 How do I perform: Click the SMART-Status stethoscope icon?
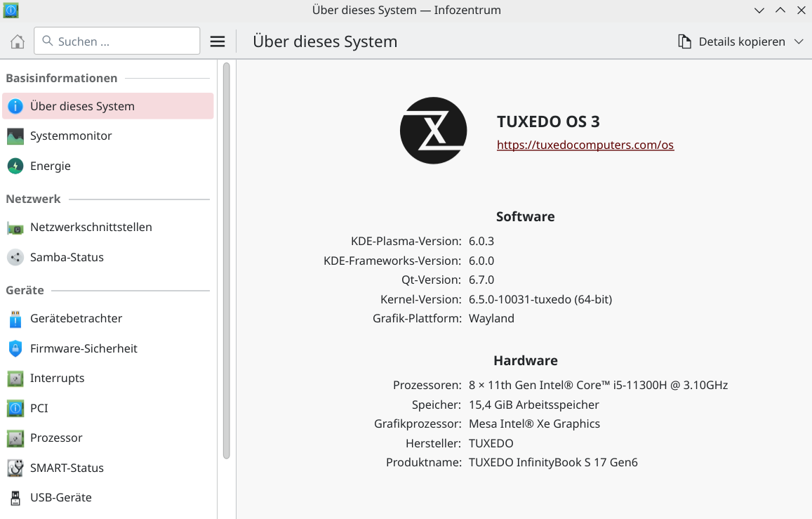pos(15,468)
